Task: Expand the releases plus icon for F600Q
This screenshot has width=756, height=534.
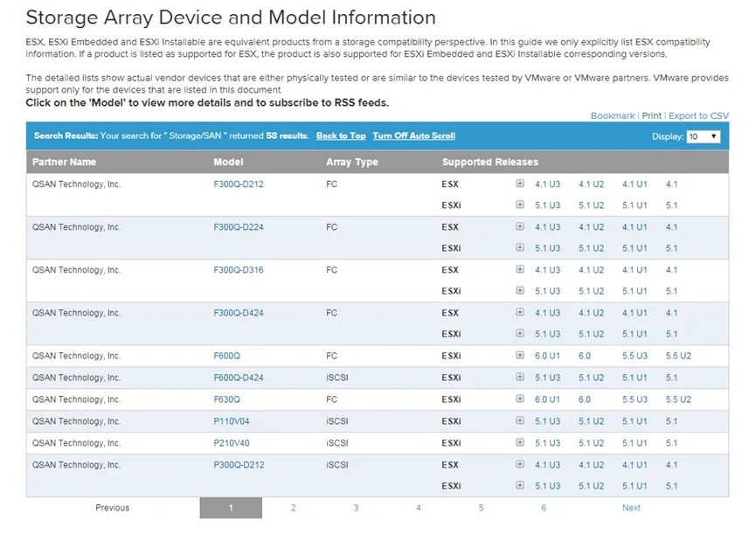Action: tap(520, 355)
